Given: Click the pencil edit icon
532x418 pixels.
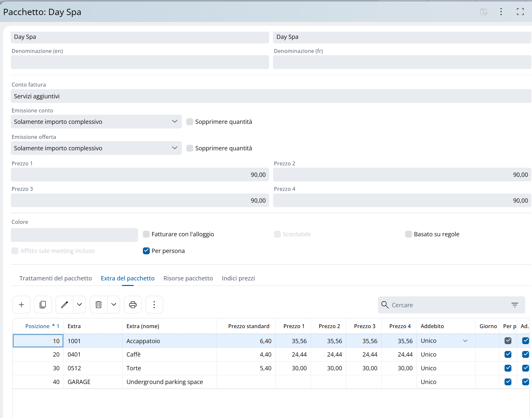Looking at the screenshot, I should coord(64,305).
